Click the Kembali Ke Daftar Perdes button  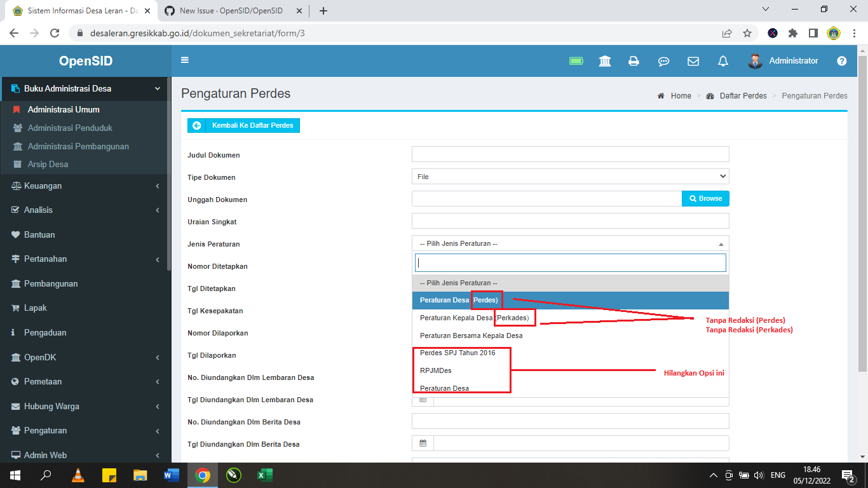[x=243, y=125]
